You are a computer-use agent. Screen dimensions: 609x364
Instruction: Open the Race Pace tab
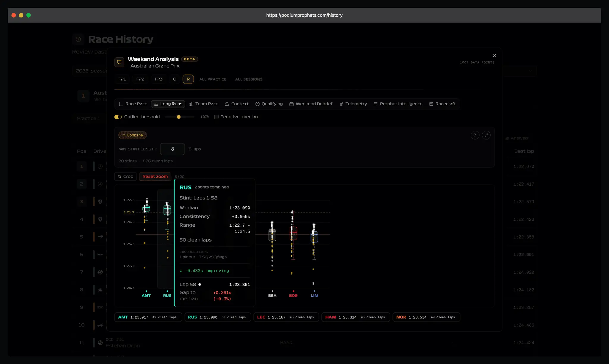pyautogui.click(x=133, y=104)
